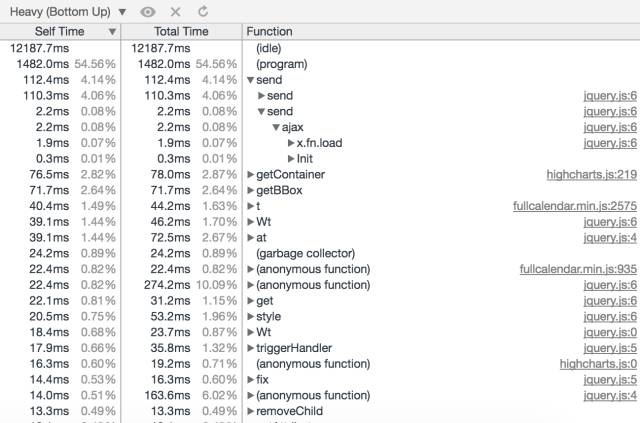
Task: Open highcharts.js:0 source link
Action: tap(598, 364)
